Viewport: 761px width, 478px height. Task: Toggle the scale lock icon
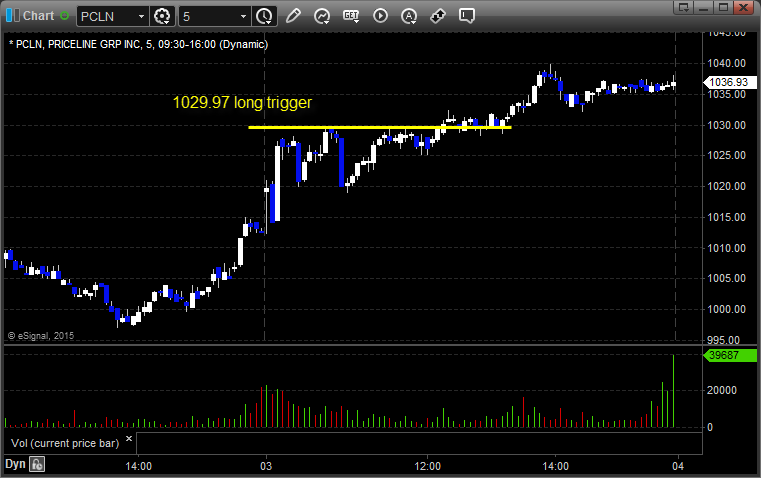tap(37, 464)
